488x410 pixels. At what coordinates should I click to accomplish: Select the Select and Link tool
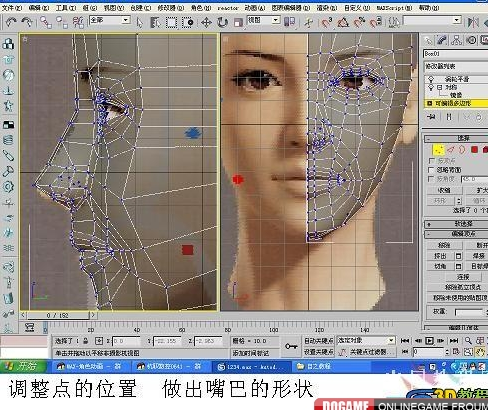click(46, 22)
